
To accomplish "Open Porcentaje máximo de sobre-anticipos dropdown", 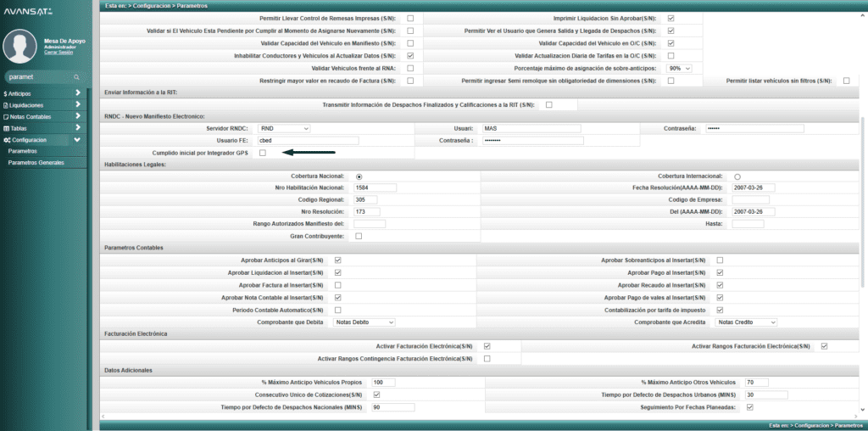I will pos(680,68).
